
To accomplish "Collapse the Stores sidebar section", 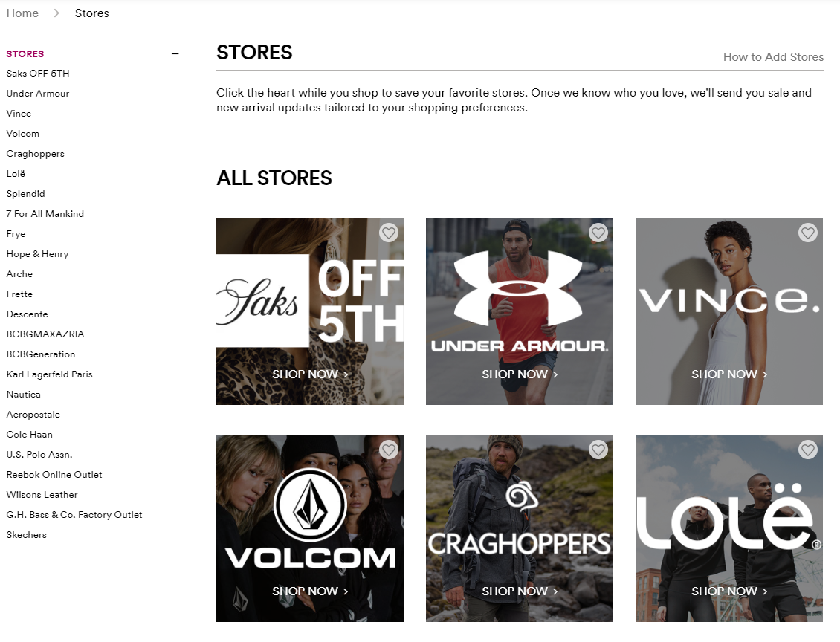I will pos(175,53).
